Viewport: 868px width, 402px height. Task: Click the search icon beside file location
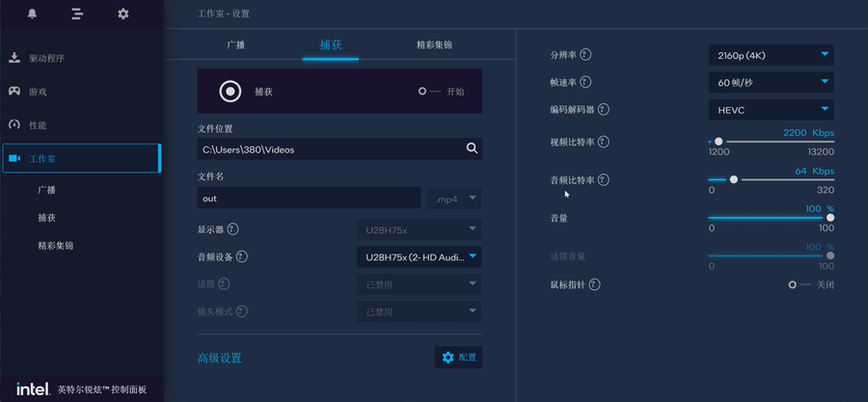click(x=472, y=148)
